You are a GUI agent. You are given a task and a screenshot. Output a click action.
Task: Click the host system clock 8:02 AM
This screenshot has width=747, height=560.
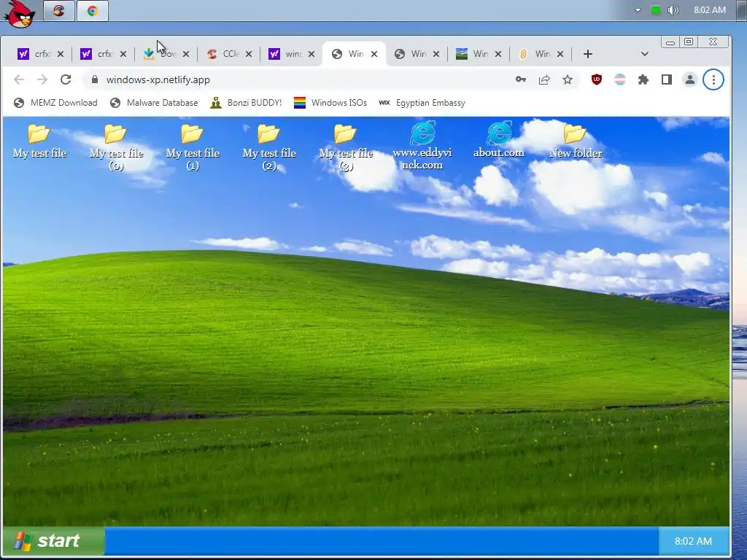[x=709, y=10]
